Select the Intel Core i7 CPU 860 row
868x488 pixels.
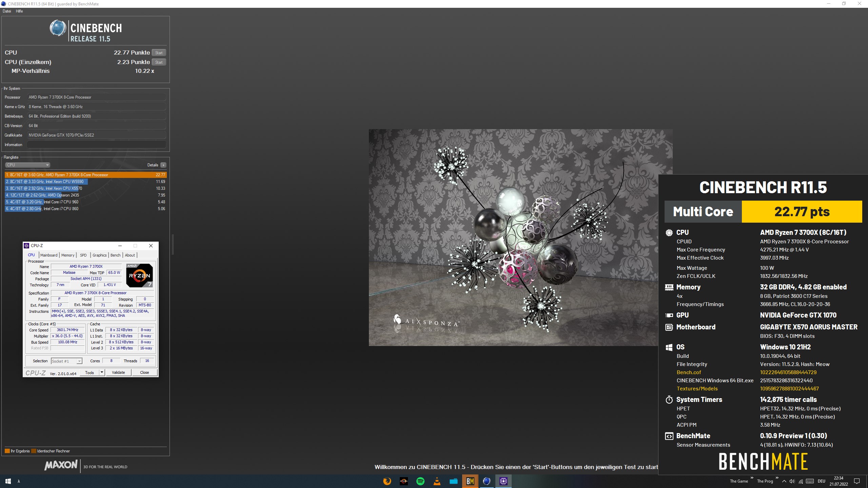85,209
